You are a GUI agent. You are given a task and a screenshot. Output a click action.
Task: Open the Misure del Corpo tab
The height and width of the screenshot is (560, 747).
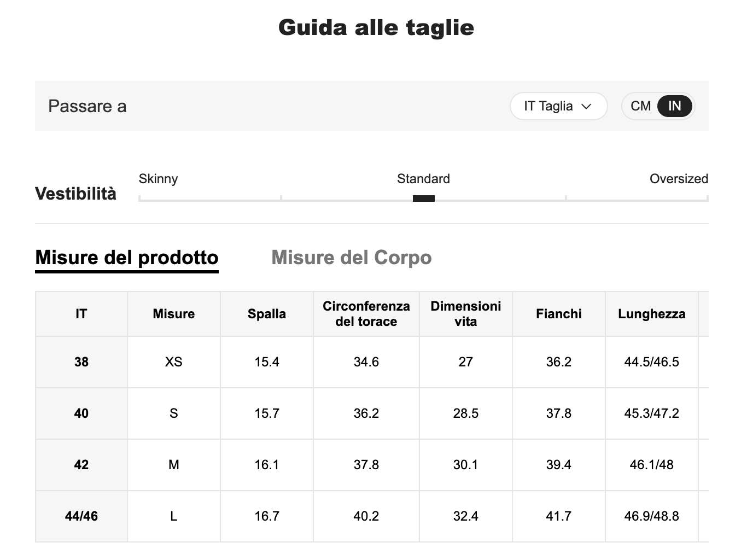coord(351,258)
